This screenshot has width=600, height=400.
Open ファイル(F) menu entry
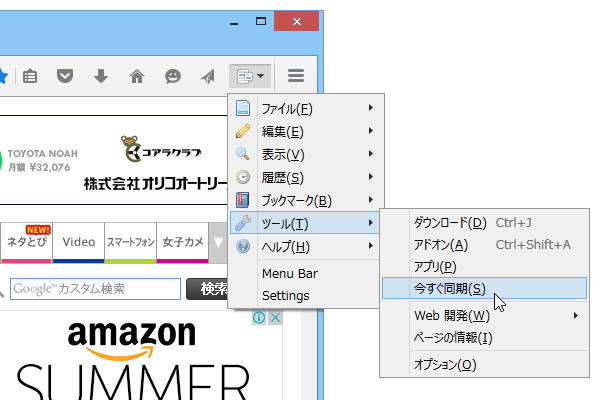[x=306, y=108]
